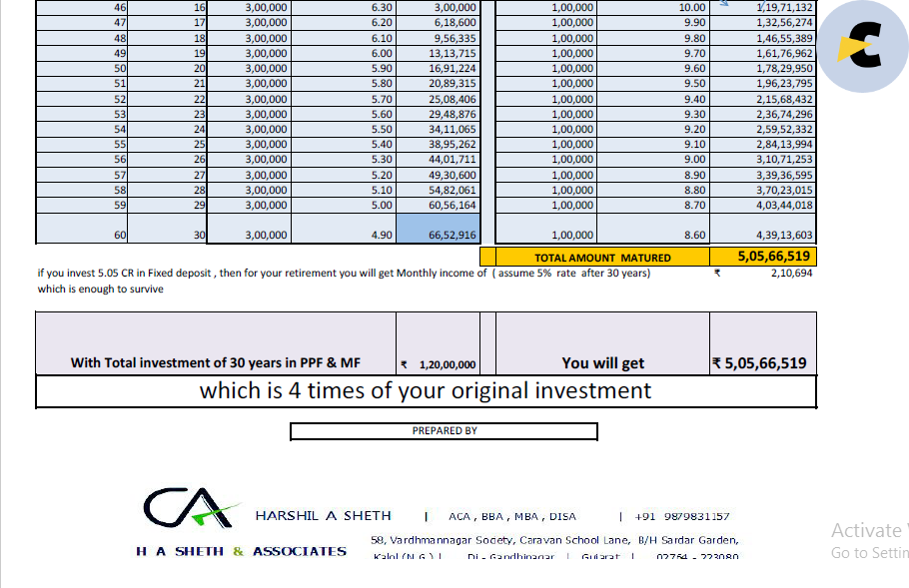Select the monthly income value 2,10,694
Viewport: 909px width, 588px height.
click(x=791, y=273)
